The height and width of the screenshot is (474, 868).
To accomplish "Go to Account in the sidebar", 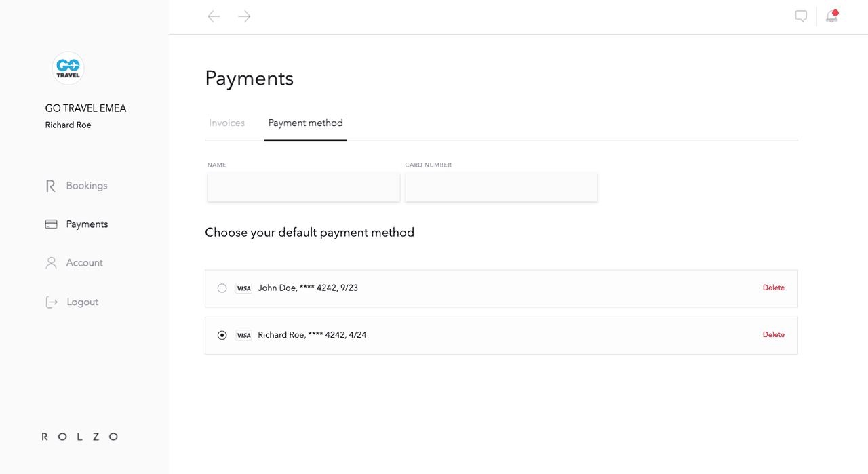I will point(84,263).
